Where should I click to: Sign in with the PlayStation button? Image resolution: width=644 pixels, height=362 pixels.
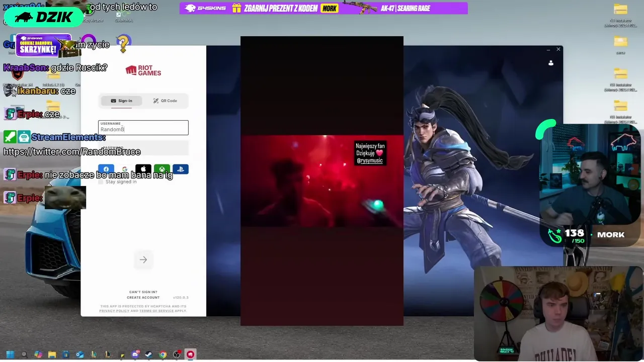[x=181, y=169]
